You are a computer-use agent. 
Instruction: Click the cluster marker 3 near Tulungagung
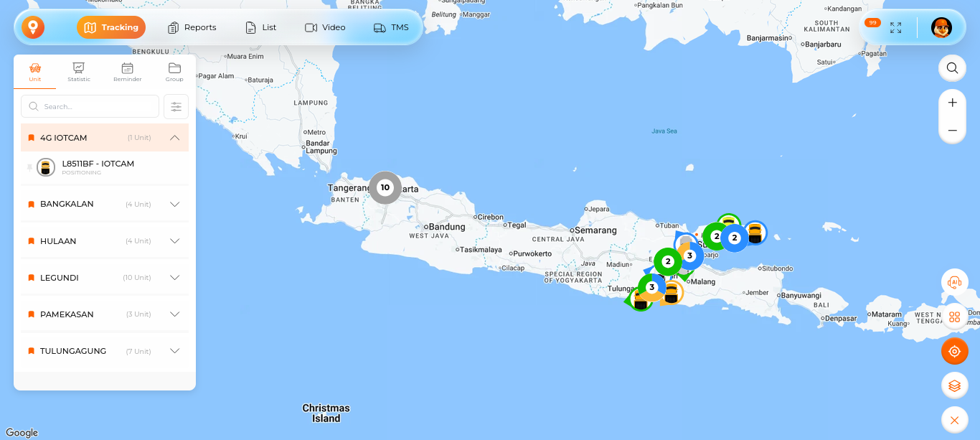[x=651, y=287]
